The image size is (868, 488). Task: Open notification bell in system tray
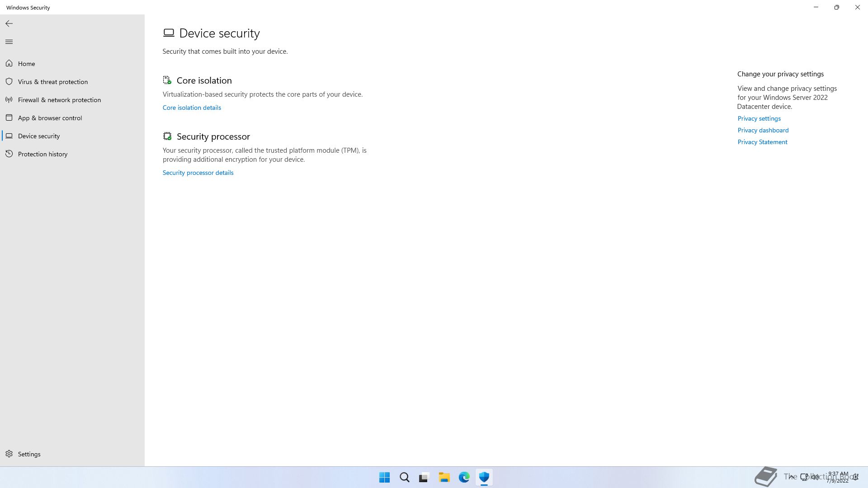coord(856,477)
